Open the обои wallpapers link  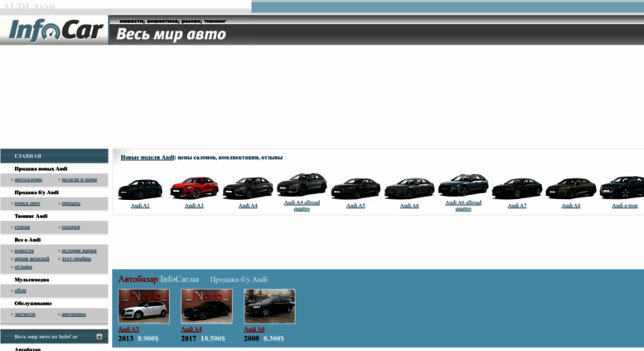(20, 290)
